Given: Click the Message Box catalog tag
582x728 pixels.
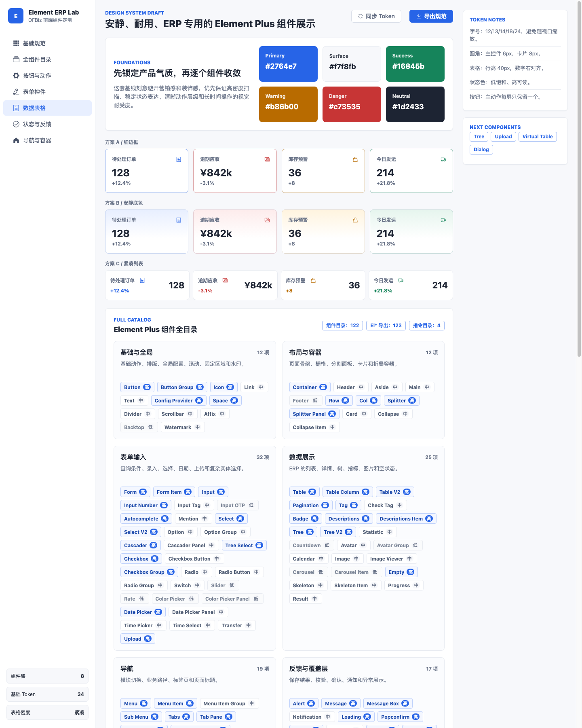Looking at the screenshot, I should 388,703.
